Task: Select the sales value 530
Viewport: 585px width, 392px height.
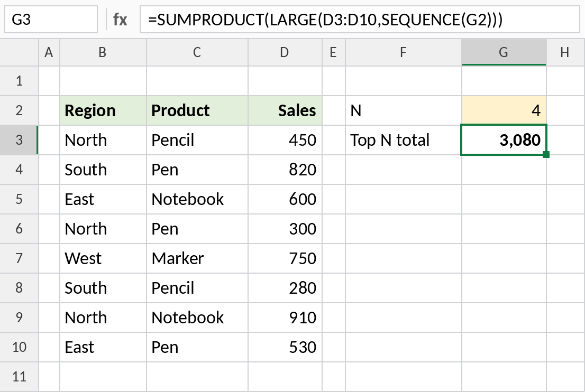Action: 285,347
